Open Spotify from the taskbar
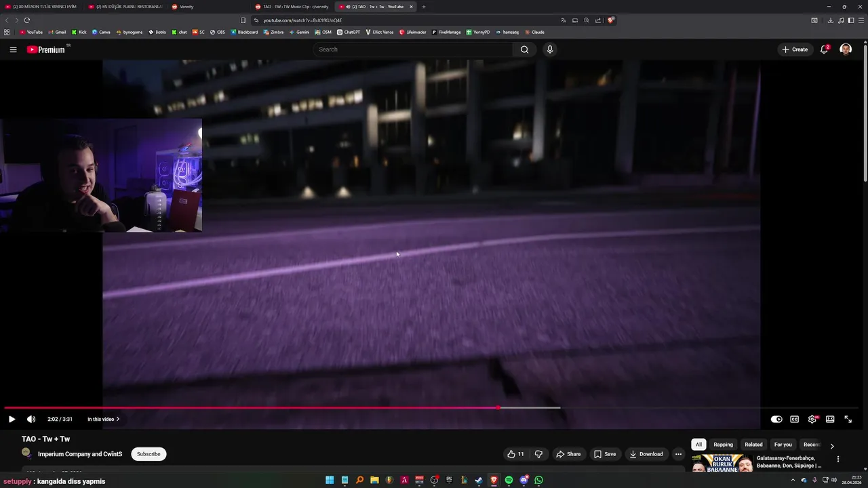 [509, 481]
